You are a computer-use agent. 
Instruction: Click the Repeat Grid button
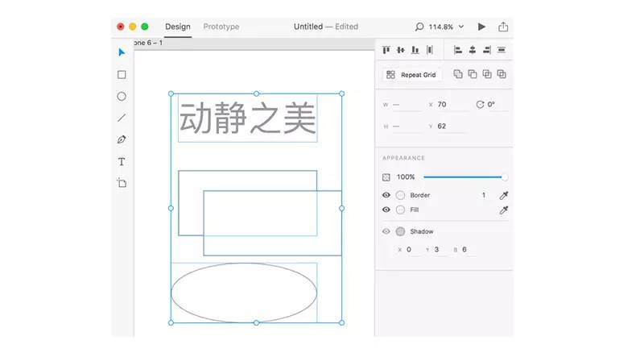point(411,75)
